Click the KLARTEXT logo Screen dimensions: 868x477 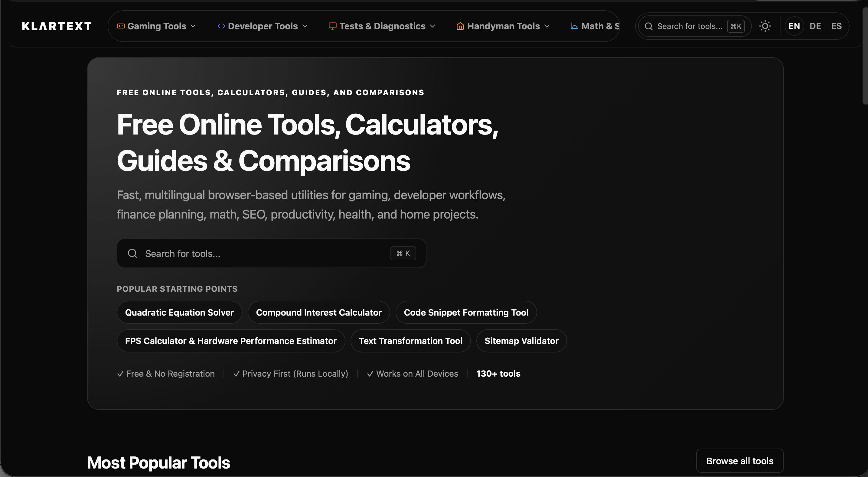click(x=57, y=26)
